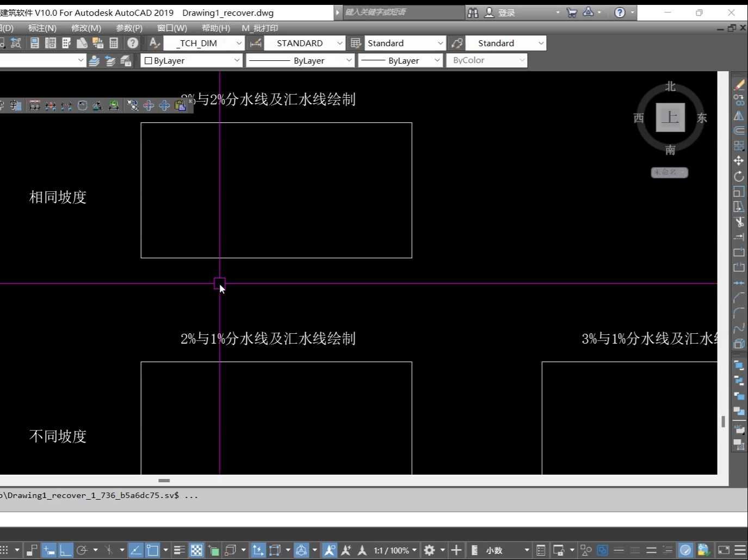
Task: Click the Autodesk App Store cart icon
Action: (572, 13)
